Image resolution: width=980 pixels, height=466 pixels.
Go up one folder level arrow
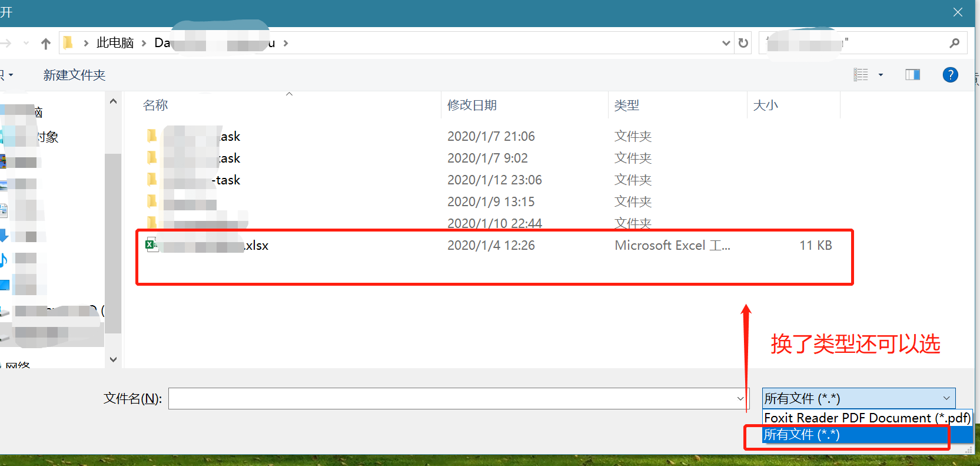tap(46, 43)
